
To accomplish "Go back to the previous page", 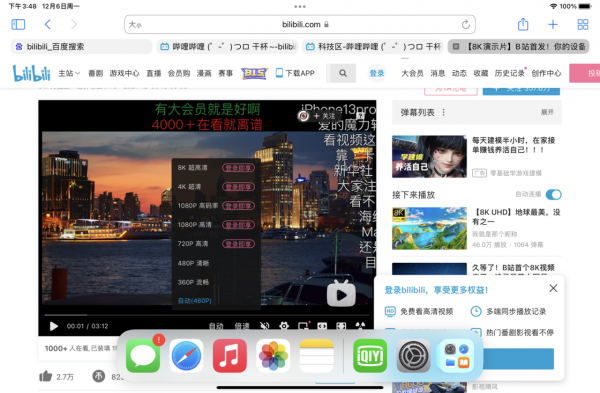I will tap(47, 24).
